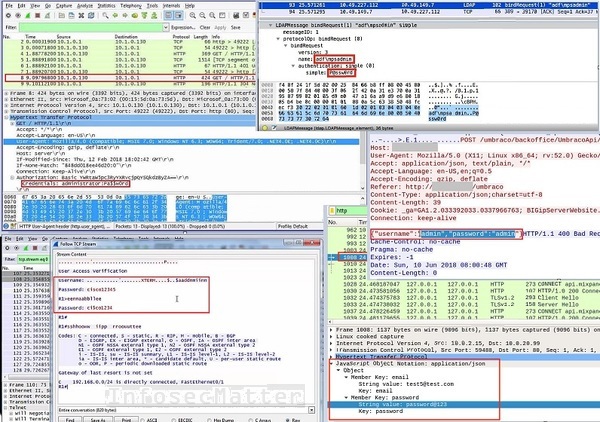The height and width of the screenshot is (422, 600).
Task: Open expert info icon in HTTP status bar
Action: coord(7,226)
